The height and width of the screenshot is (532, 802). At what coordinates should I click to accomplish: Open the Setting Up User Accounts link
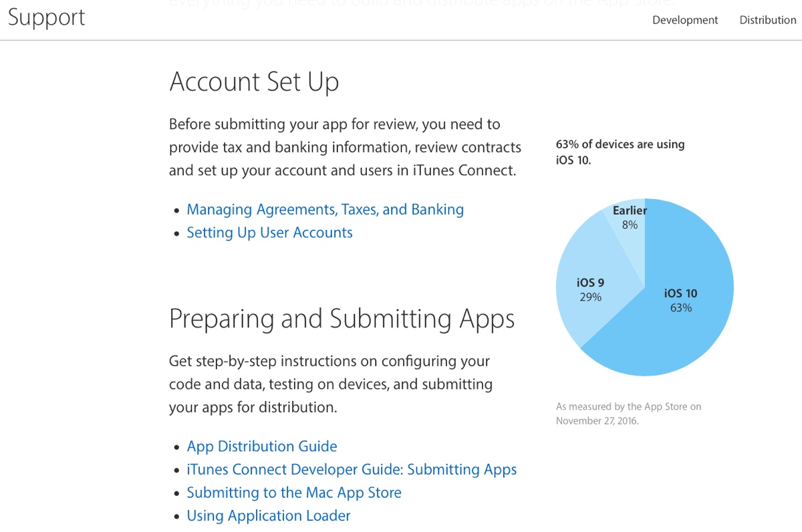[x=269, y=233]
